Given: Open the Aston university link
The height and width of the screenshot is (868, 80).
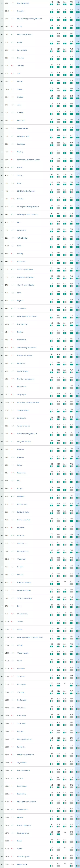Looking at the screenshot, I should coord(19,105).
